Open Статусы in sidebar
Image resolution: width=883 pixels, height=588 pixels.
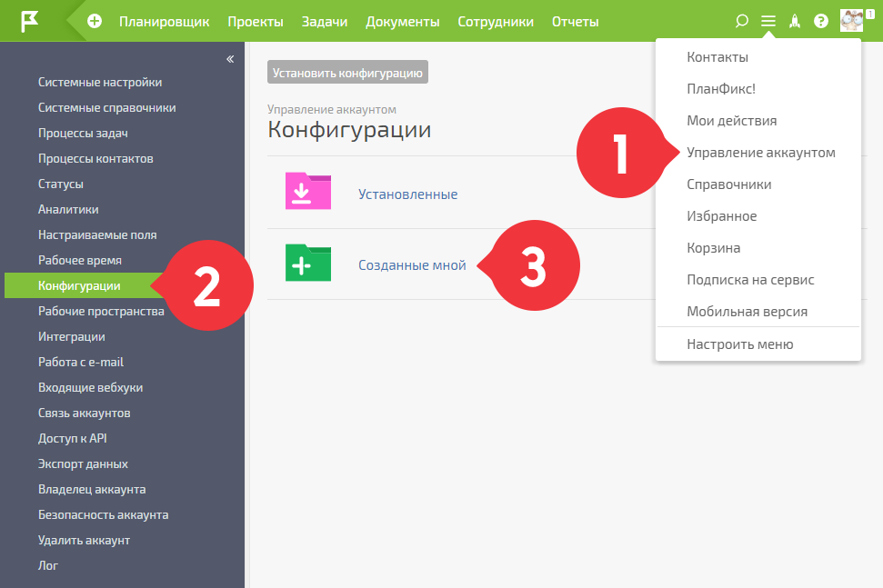(60, 184)
